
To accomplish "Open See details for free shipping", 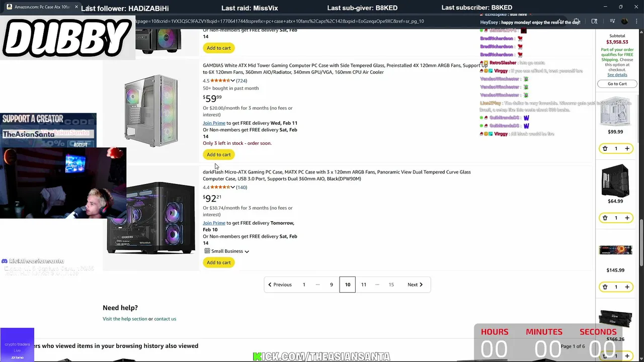I will pyautogui.click(x=617, y=75).
